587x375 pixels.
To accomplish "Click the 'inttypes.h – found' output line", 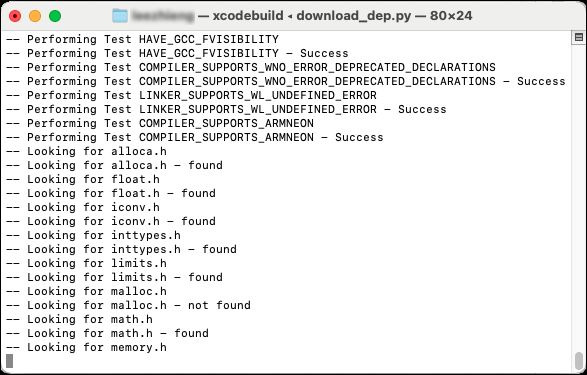I will (121, 249).
